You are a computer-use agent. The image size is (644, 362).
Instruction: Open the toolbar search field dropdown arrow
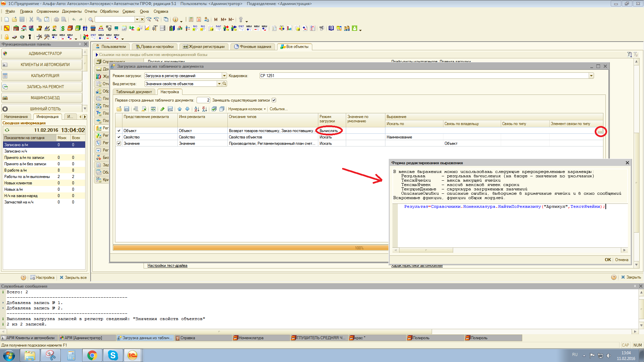coord(137,19)
